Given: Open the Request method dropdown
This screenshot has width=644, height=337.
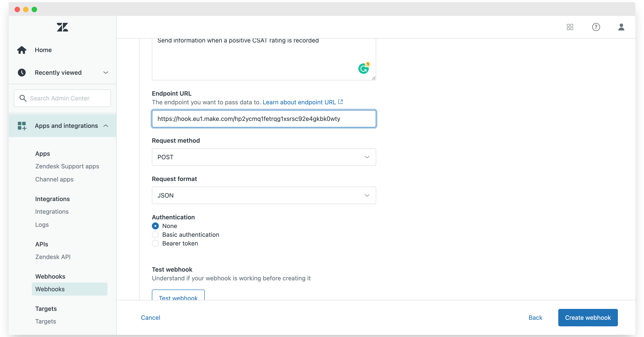Looking at the screenshot, I should click(264, 157).
